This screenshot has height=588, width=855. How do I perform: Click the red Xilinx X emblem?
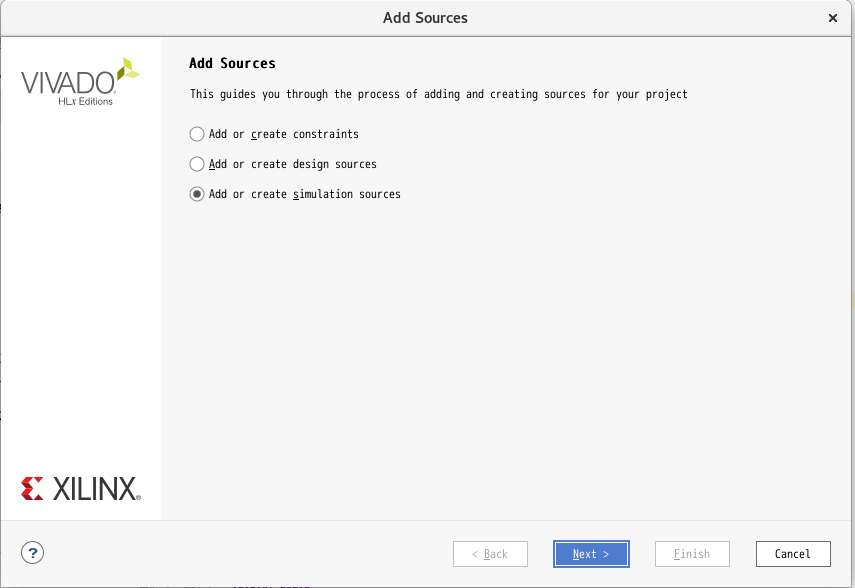32,488
